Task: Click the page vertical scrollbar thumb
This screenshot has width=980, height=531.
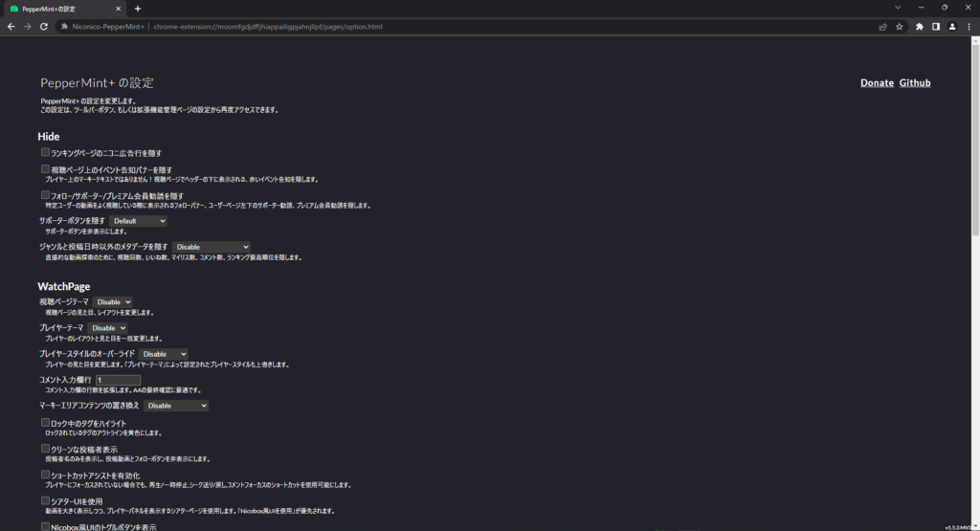Action: pos(975,138)
